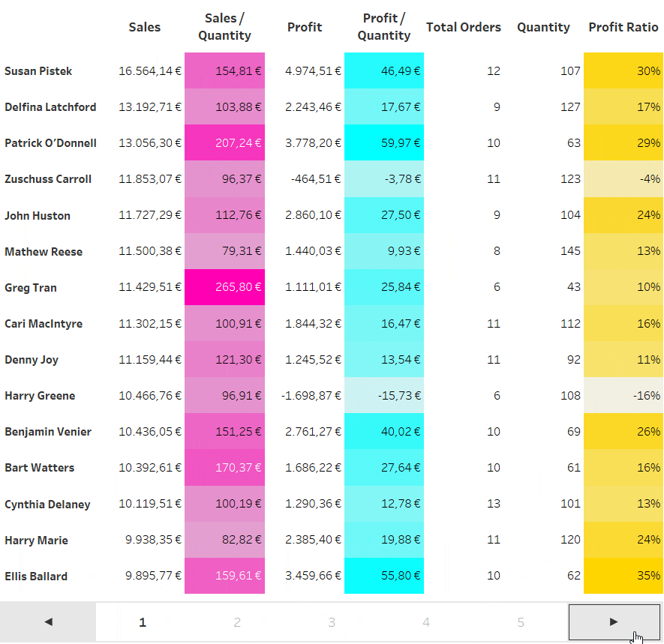Screen dimensions: 664x644
Task: Click Zuschuss Carroll's -4% Profit Ratio cell
Action: [x=623, y=179]
